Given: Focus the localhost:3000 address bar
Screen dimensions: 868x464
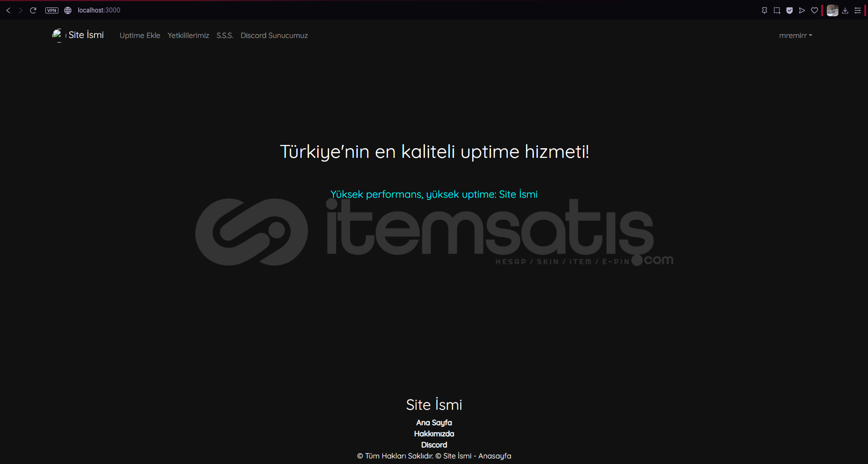Looking at the screenshot, I should point(99,10).
